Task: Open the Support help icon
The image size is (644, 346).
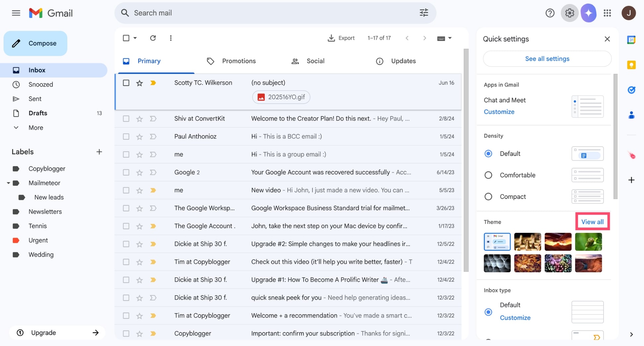Action: 550,13
